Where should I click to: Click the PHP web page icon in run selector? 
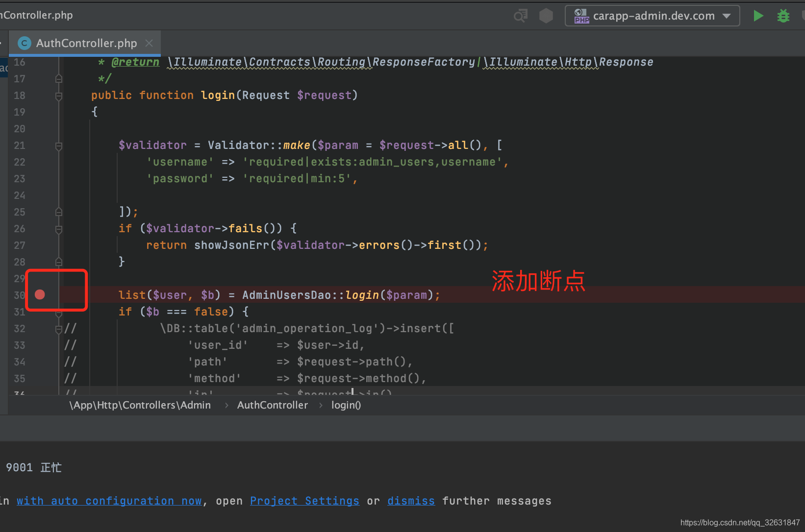tap(581, 15)
